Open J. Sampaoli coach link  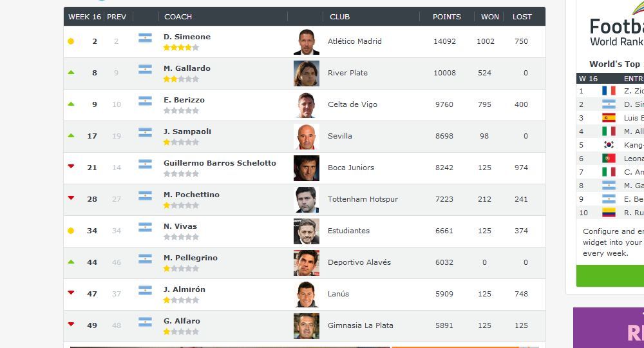(x=187, y=131)
